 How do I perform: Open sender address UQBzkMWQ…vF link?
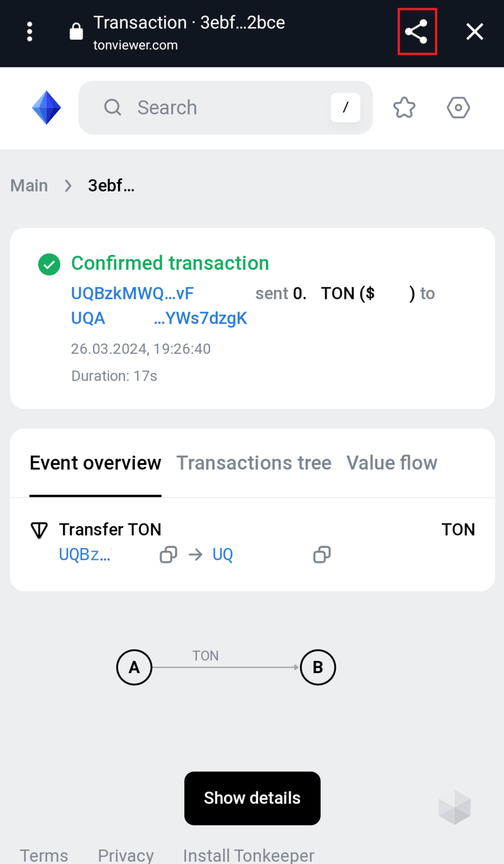point(132,293)
